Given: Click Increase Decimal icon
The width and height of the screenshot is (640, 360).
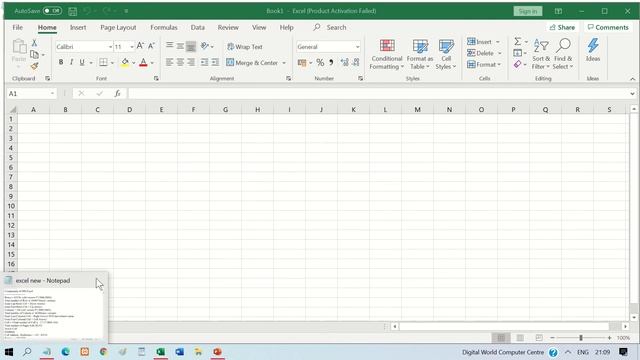Looking at the screenshot, I should pos(344,62).
